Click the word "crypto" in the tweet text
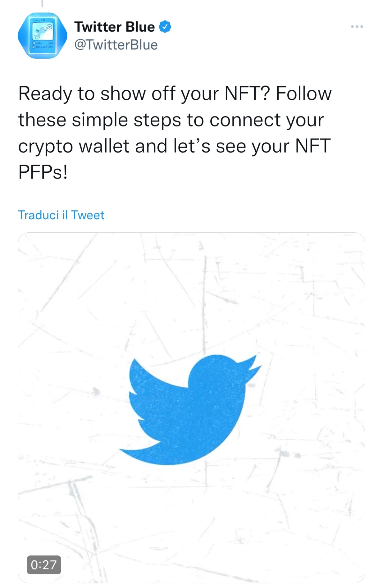 tap(45, 146)
